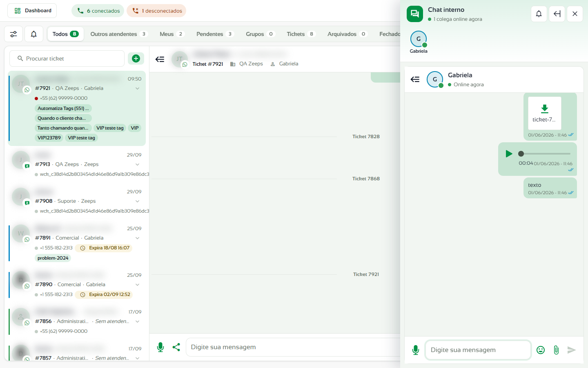Expand ticket #7913 options chevron

[138, 164]
